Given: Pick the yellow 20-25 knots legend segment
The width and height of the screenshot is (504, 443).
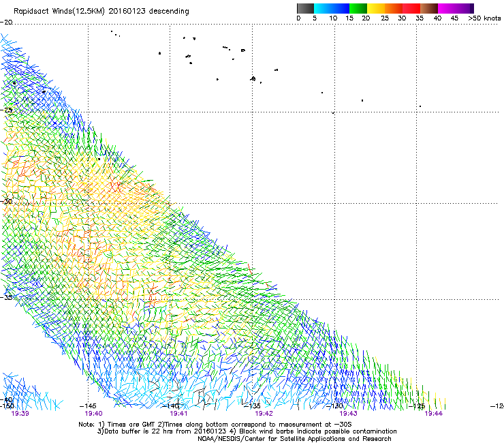Looking at the screenshot, I should (x=376, y=8).
